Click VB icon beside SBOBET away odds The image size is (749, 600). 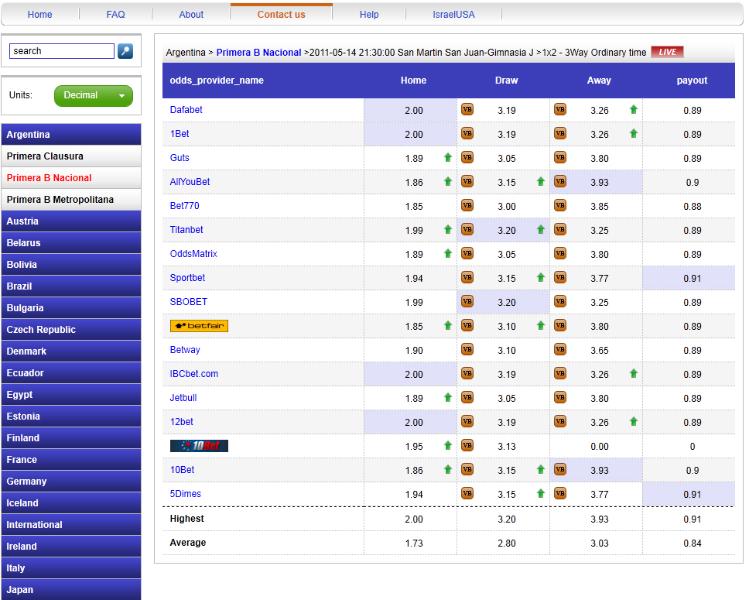[x=560, y=302]
